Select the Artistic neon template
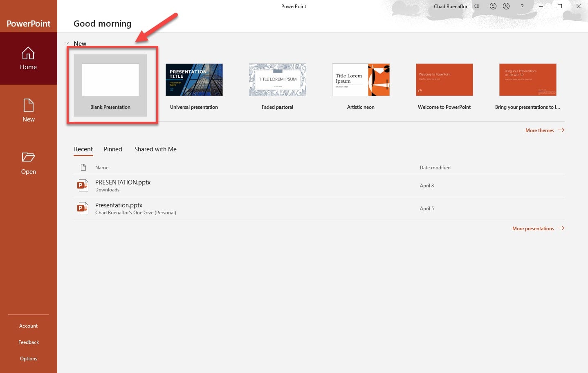 (360, 80)
